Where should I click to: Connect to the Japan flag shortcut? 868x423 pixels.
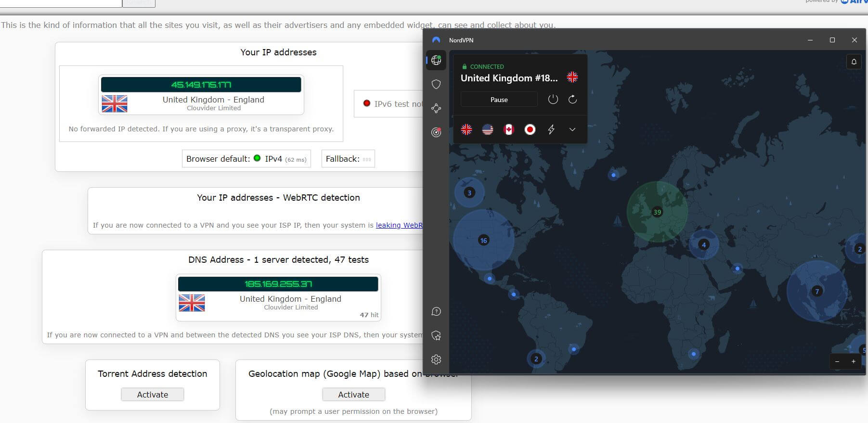click(x=530, y=129)
